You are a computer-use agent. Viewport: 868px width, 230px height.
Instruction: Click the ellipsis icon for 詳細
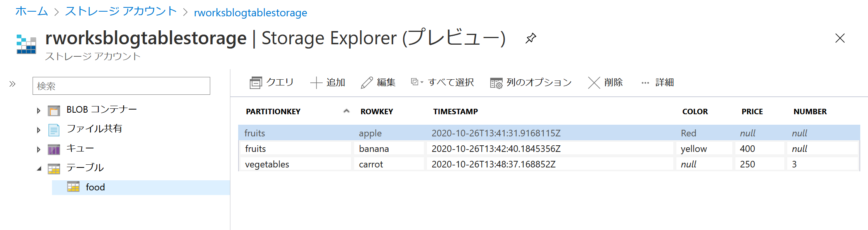click(645, 83)
